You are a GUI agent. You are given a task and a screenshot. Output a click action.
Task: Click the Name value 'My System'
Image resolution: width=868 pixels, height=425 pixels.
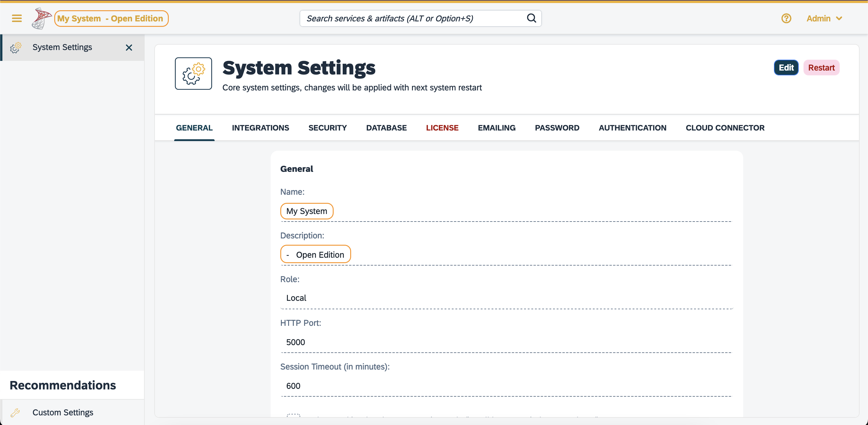[307, 211]
